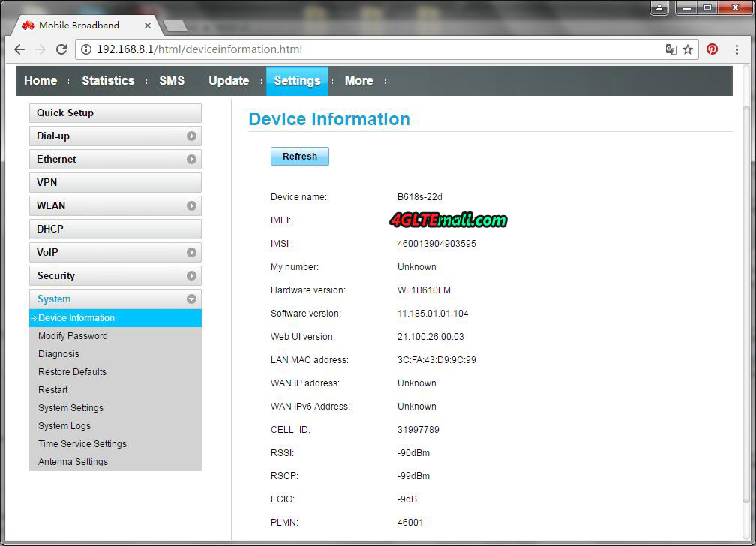Select Antenna Settings in sidebar

pyautogui.click(x=73, y=462)
